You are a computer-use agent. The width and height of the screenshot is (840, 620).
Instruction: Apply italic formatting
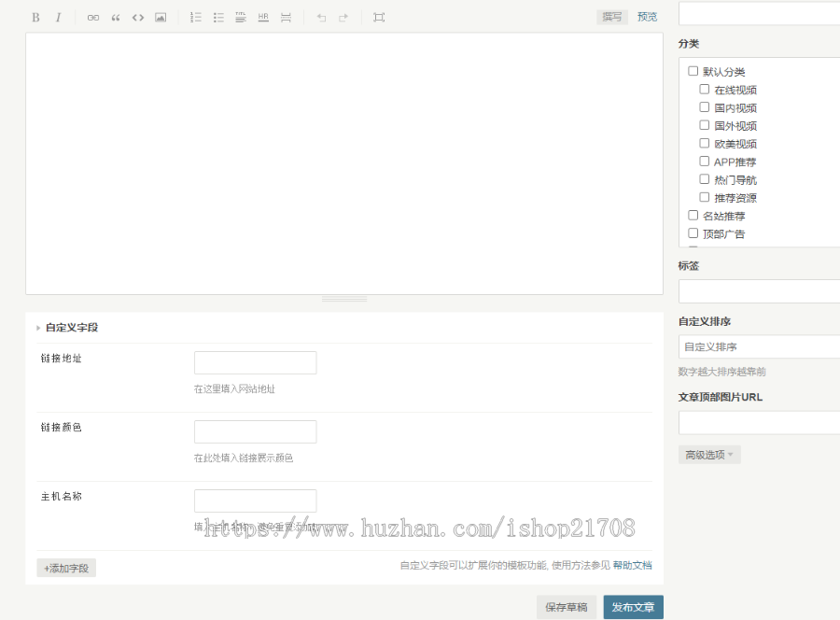[58, 18]
